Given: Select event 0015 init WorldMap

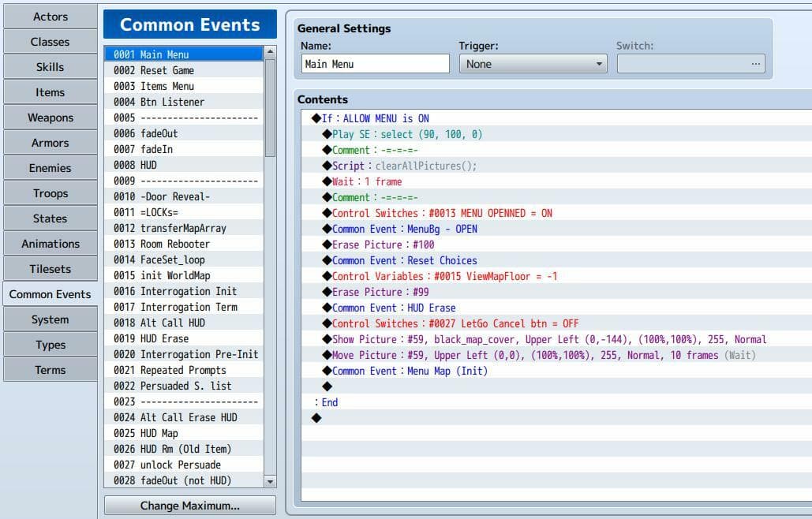Looking at the screenshot, I should click(x=184, y=275).
